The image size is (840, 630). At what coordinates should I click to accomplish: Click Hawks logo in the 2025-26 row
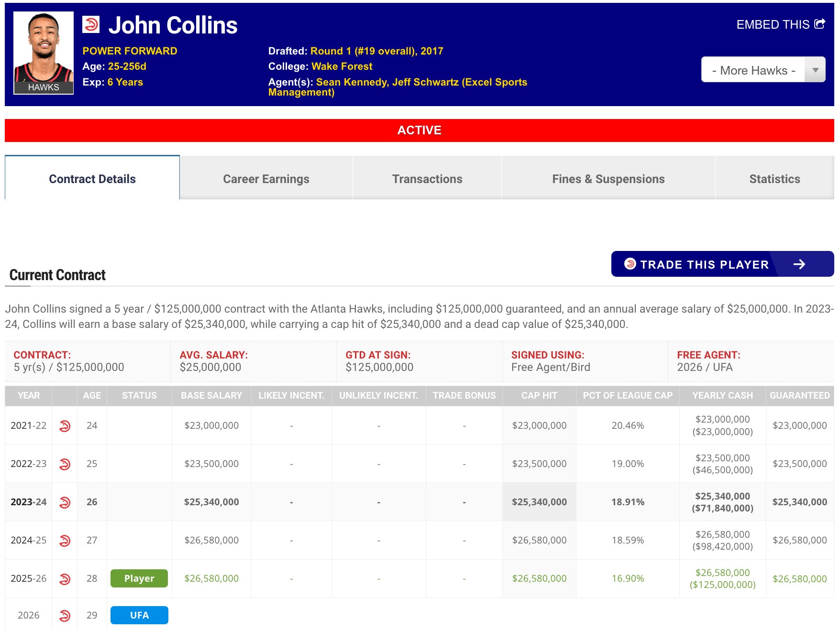(65, 578)
